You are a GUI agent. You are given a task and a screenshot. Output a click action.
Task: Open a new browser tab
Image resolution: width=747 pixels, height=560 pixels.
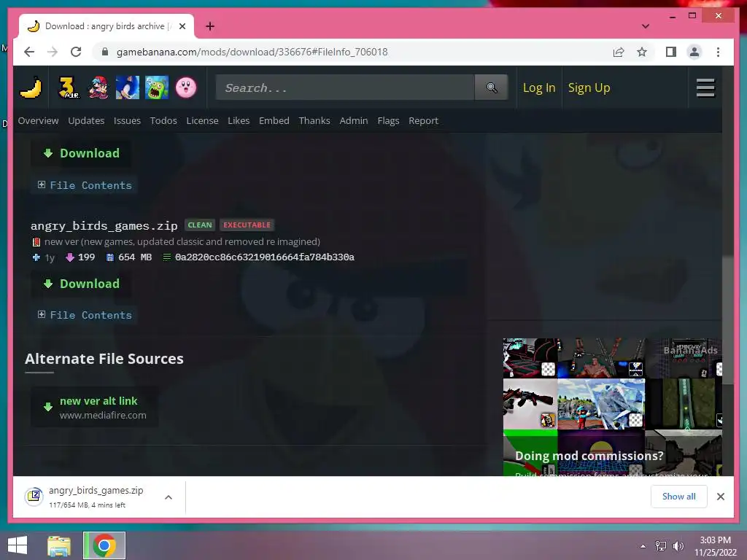pyautogui.click(x=209, y=26)
